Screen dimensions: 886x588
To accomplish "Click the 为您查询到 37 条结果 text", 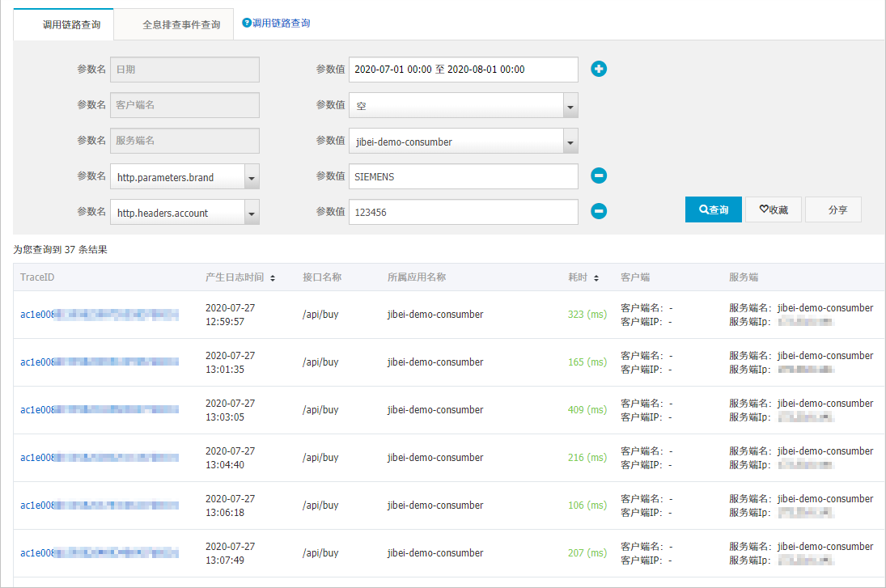I will pyautogui.click(x=61, y=250).
